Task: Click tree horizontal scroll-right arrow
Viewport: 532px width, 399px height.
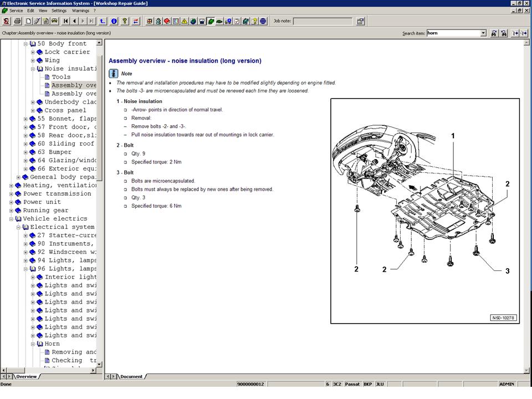Action: coord(93,371)
